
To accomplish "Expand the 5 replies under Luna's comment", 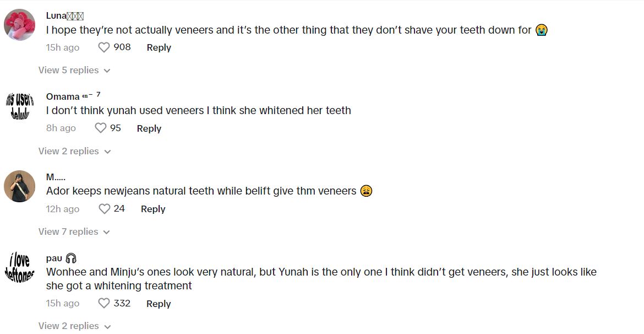I will tap(74, 70).
